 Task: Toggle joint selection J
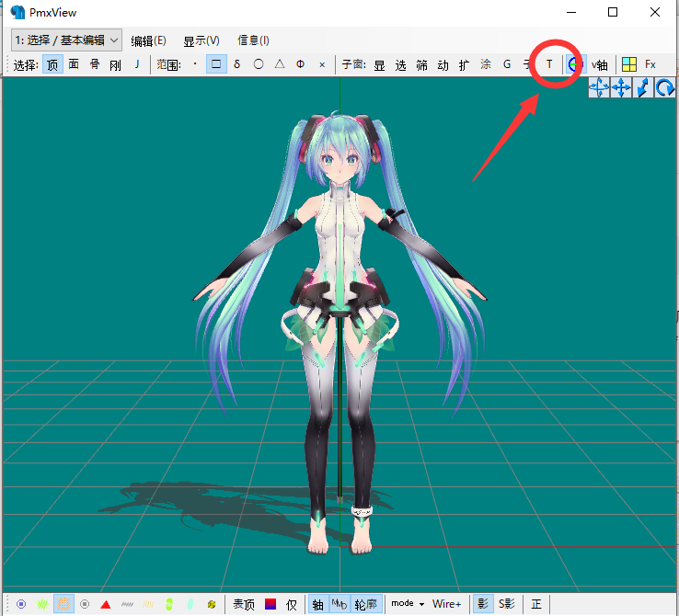137,64
